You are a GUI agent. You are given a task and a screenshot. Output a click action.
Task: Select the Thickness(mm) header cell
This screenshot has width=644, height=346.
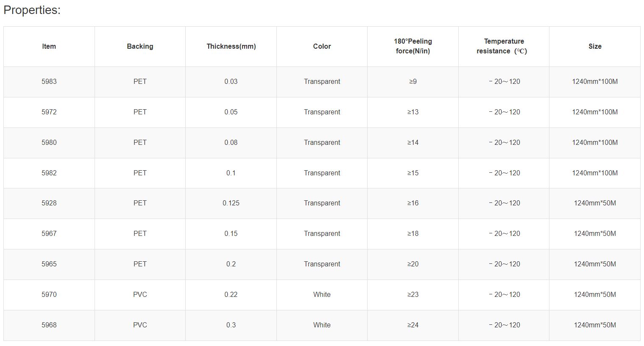[231, 47]
